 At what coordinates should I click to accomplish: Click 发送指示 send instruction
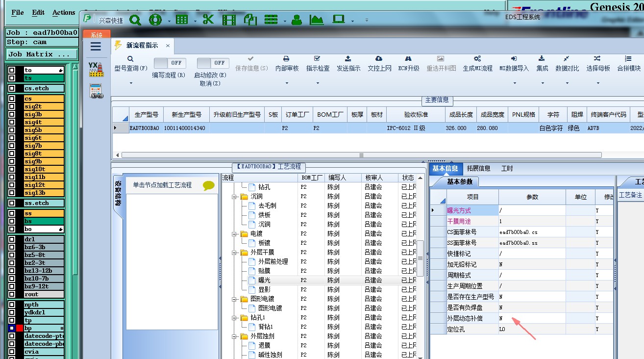tap(348, 64)
